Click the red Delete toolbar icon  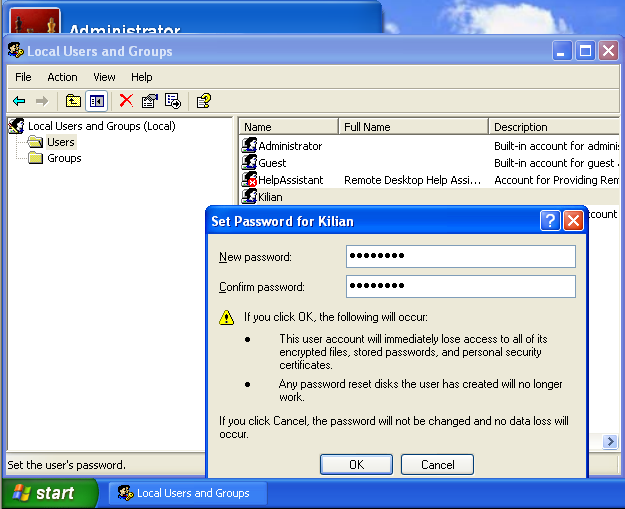(126, 100)
